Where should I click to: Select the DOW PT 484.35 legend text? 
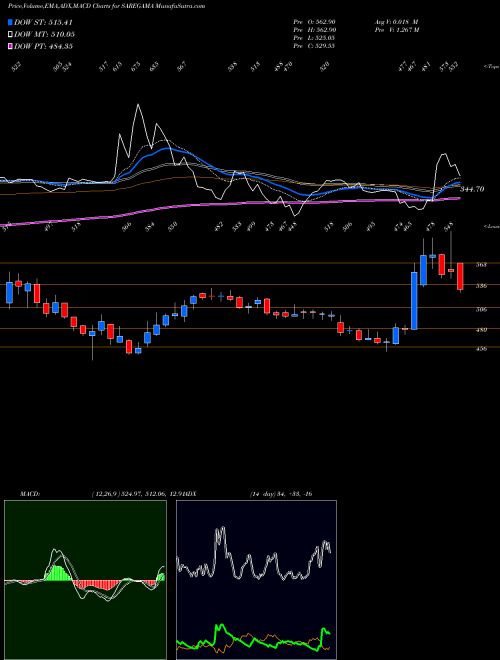pyautogui.click(x=44, y=46)
